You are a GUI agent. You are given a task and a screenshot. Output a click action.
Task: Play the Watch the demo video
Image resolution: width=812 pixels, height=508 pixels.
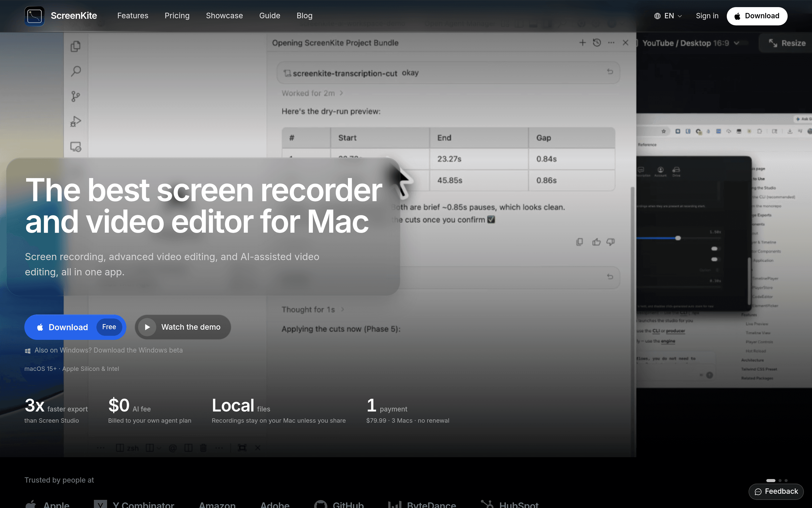pos(182,327)
